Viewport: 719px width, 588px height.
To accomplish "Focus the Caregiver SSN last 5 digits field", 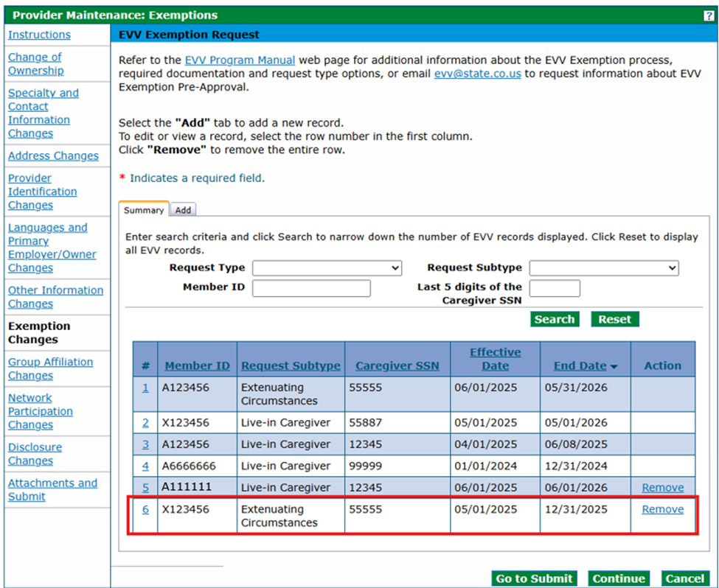I will click(x=555, y=288).
